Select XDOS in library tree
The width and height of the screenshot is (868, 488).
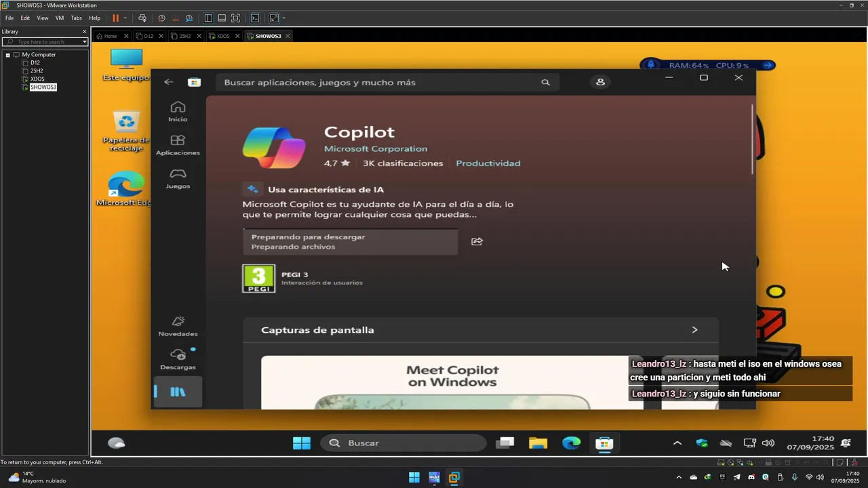37,79
